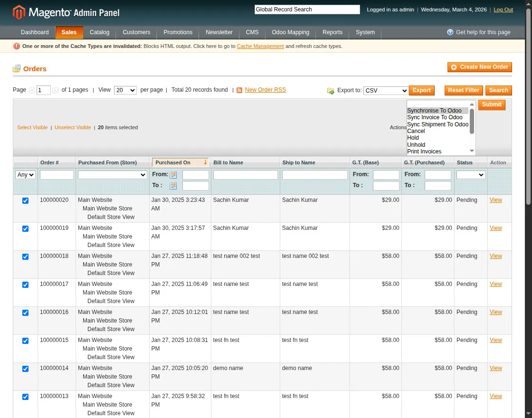
Task: Uncheck the order 100000015 checkbox
Action: coord(26,341)
